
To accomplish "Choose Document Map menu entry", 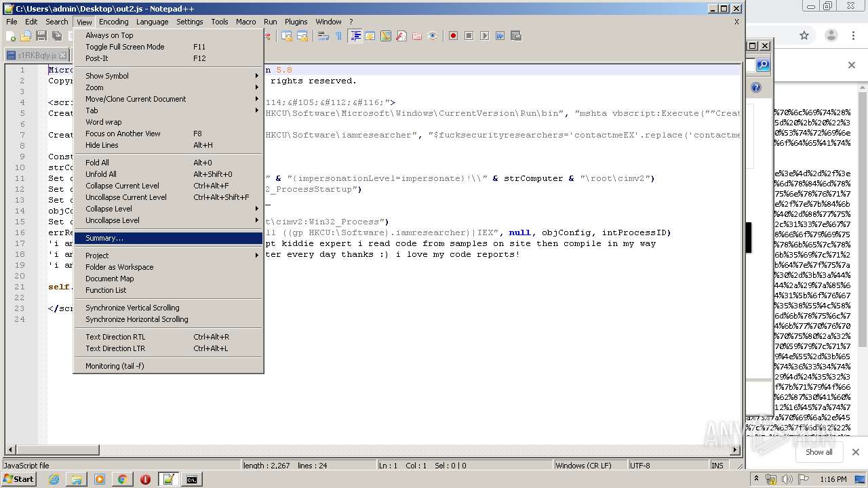I will pyautogui.click(x=168, y=279).
